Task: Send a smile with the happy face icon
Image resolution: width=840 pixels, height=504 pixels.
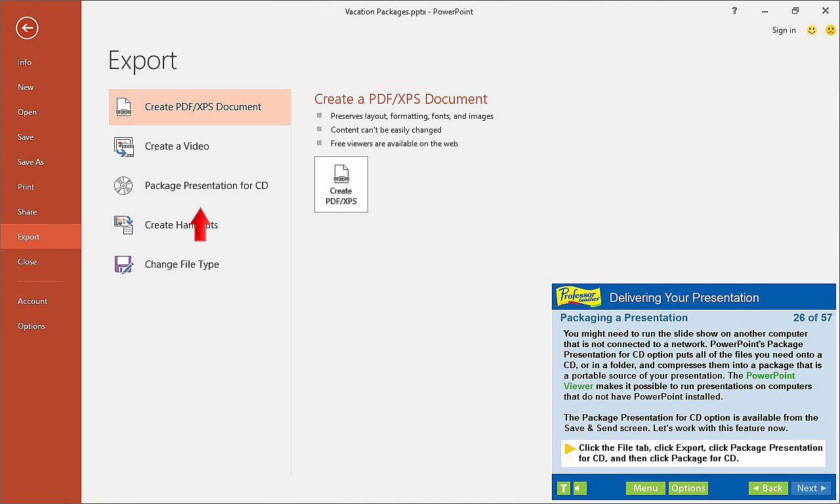Action: (x=812, y=30)
